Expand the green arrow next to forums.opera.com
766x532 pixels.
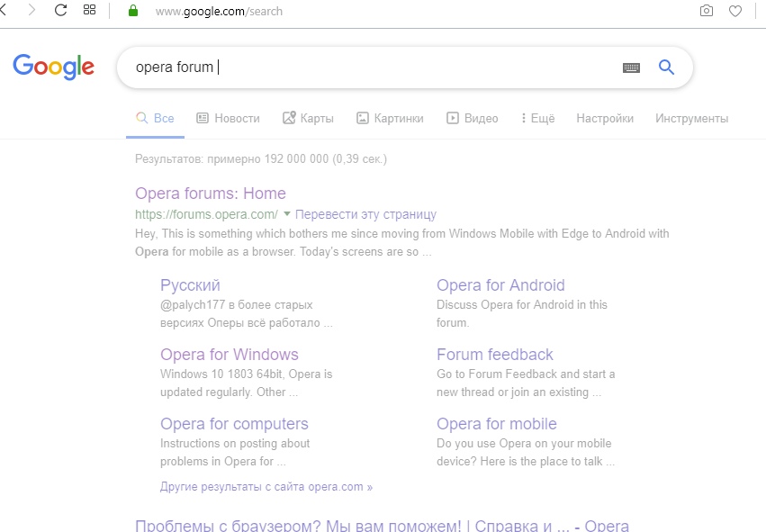click(287, 214)
